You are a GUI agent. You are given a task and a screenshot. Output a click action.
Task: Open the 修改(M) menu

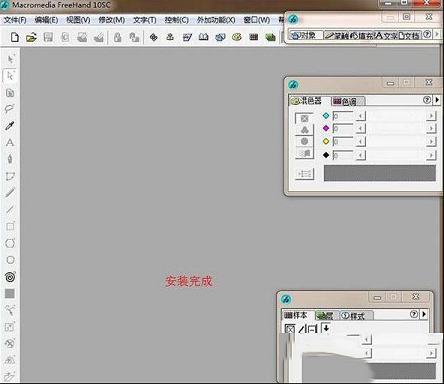(111, 20)
